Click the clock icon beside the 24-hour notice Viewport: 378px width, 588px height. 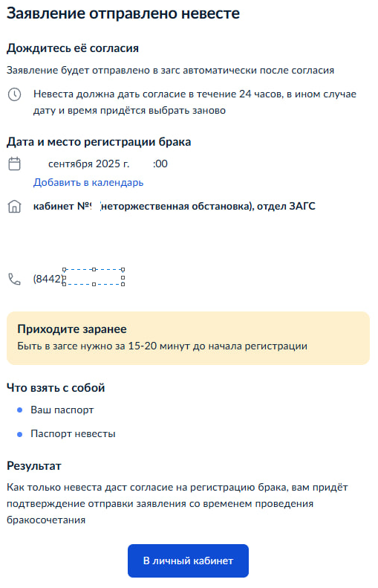point(15,94)
